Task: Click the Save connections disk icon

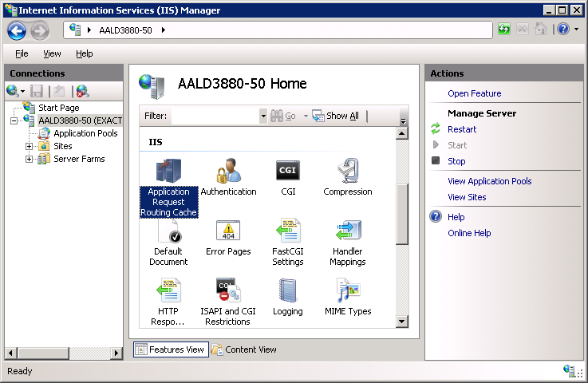Action: coord(37,91)
